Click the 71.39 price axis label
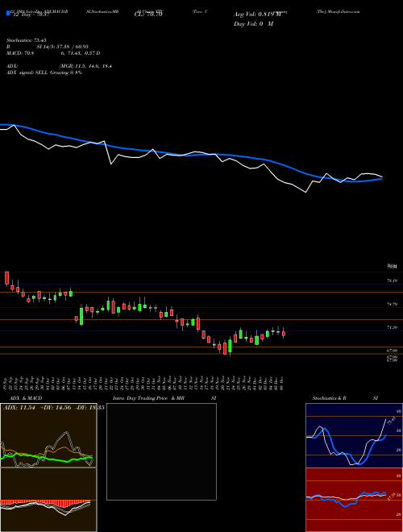 click(393, 327)
